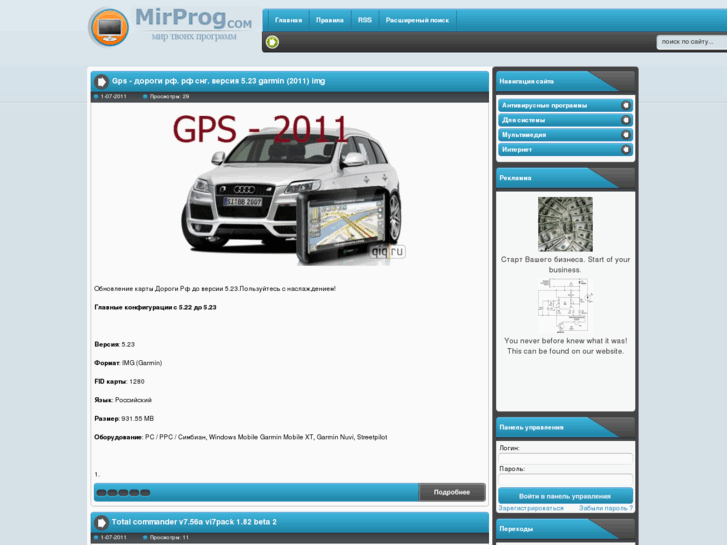Open the Главная menu item
The image size is (727, 545).
coord(288,20)
